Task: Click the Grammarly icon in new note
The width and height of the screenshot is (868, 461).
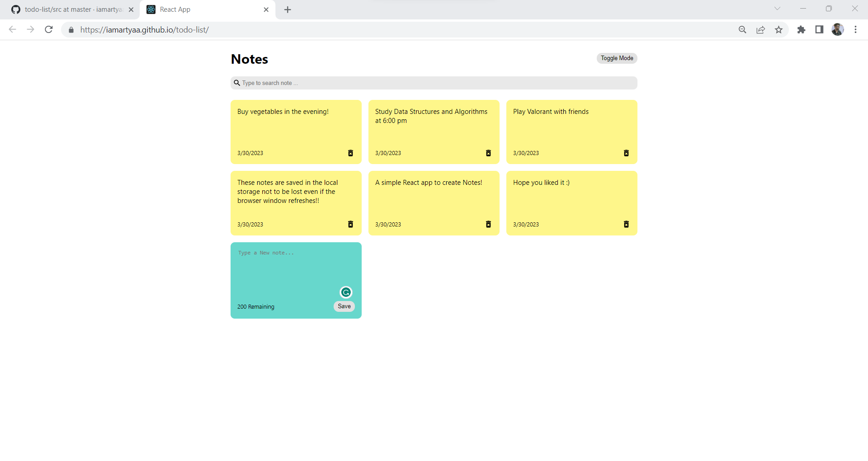Action: (x=346, y=292)
